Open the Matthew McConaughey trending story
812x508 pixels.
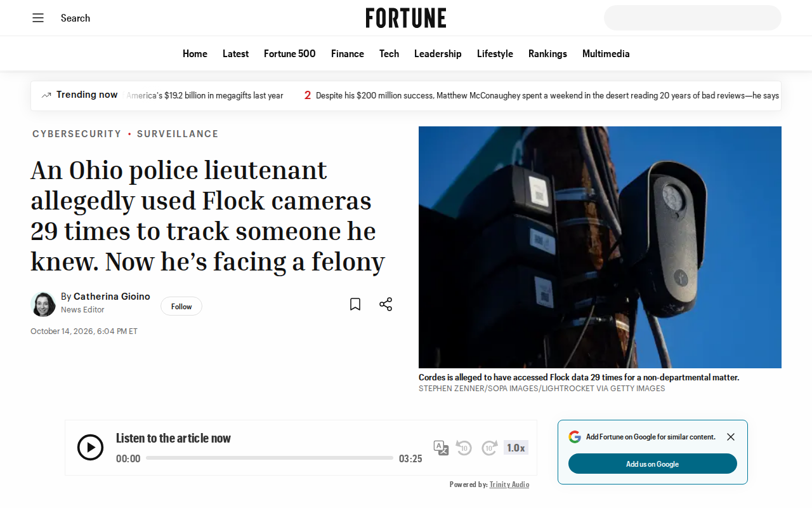[x=547, y=95]
